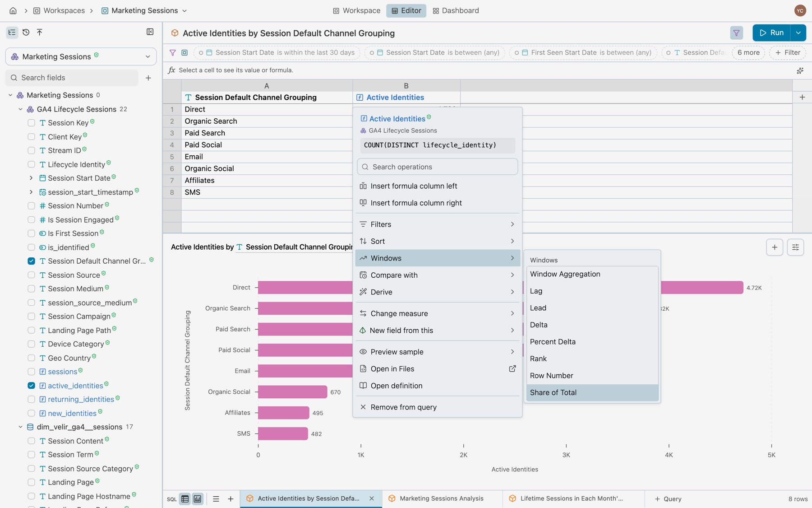
Task: Click the SMS bar in the chart
Action: (x=283, y=433)
